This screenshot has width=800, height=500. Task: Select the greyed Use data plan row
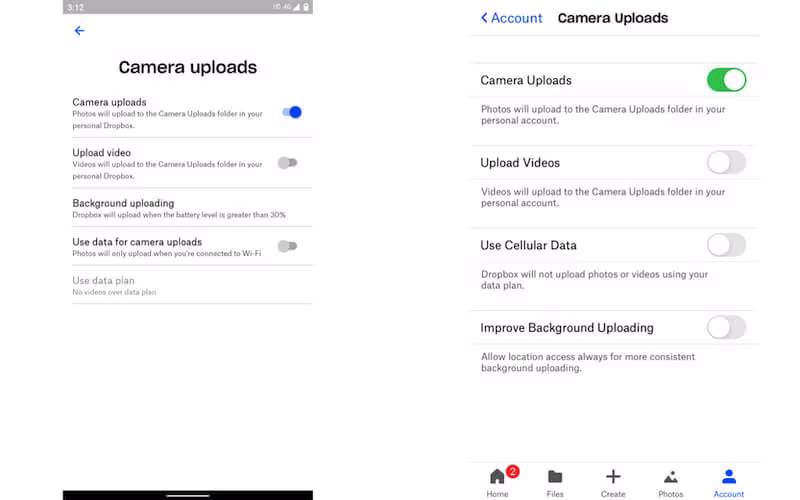pos(192,285)
